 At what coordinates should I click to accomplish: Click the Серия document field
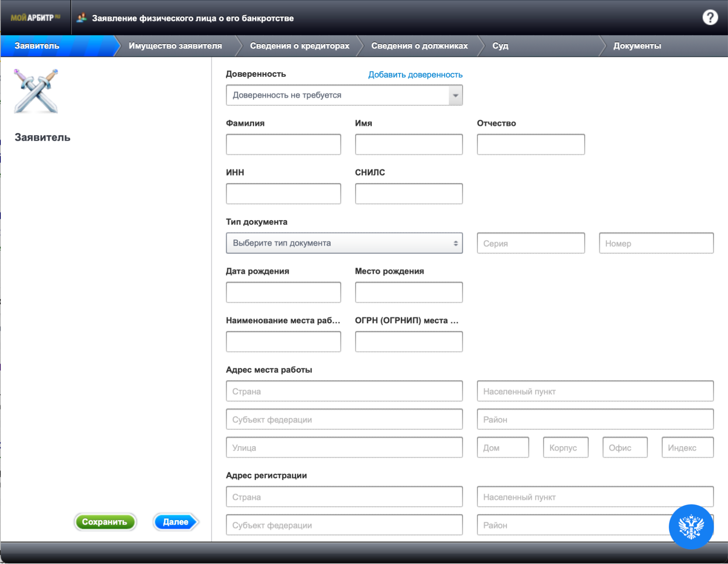(x=530, y=243)
